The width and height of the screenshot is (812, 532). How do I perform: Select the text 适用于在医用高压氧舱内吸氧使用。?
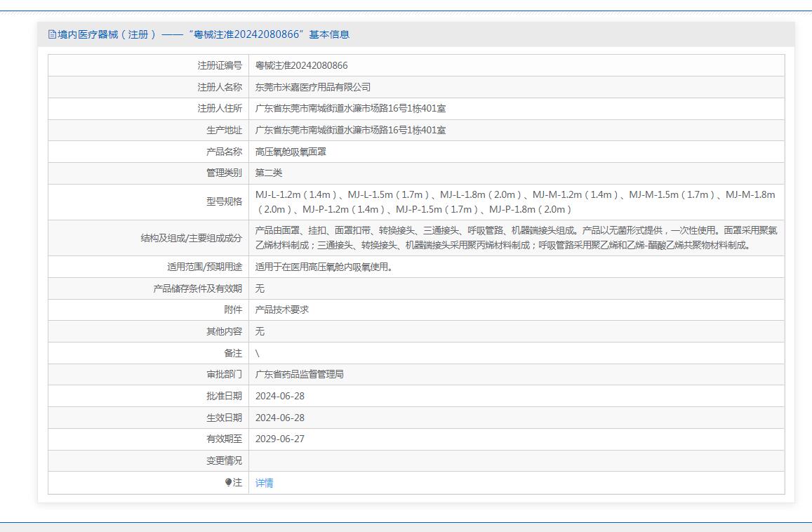[x=324, y=267]
